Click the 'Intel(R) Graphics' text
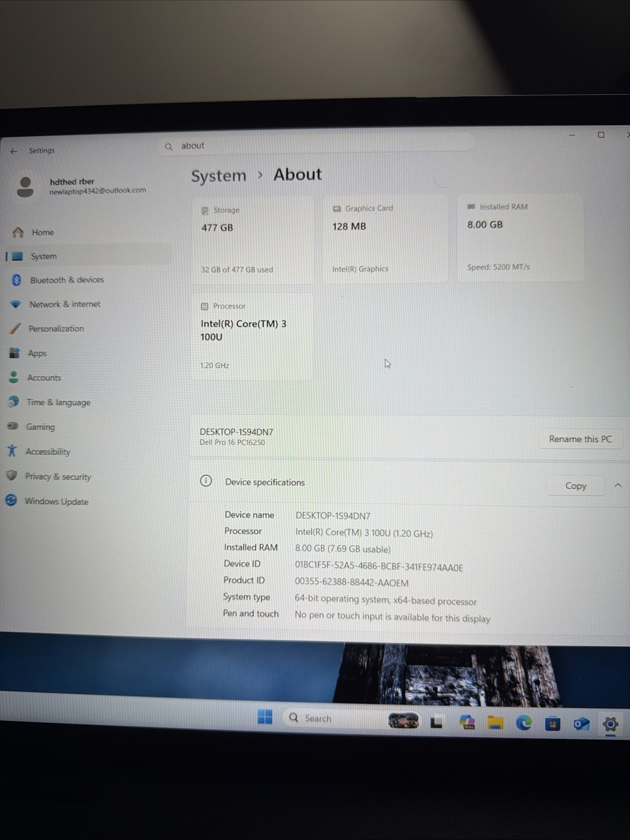The image size is (630, 840). pos(360,269)
